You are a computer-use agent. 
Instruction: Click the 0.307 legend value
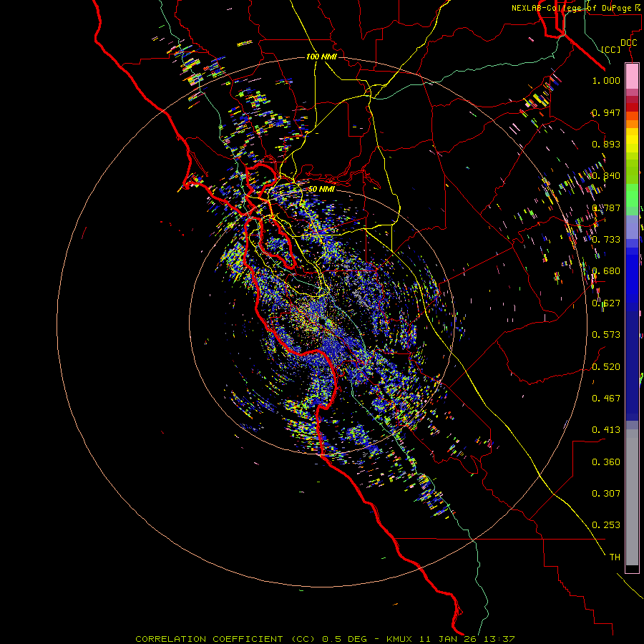point(606,494)
